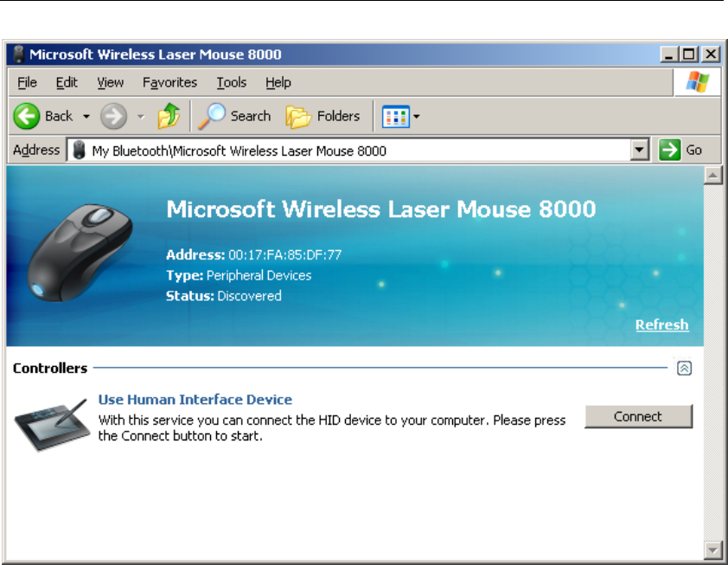Image resolution: width=728 pixels, height=565 pixels.
Task: Click the scrollbar up arrow
Action: click(712, 175)
